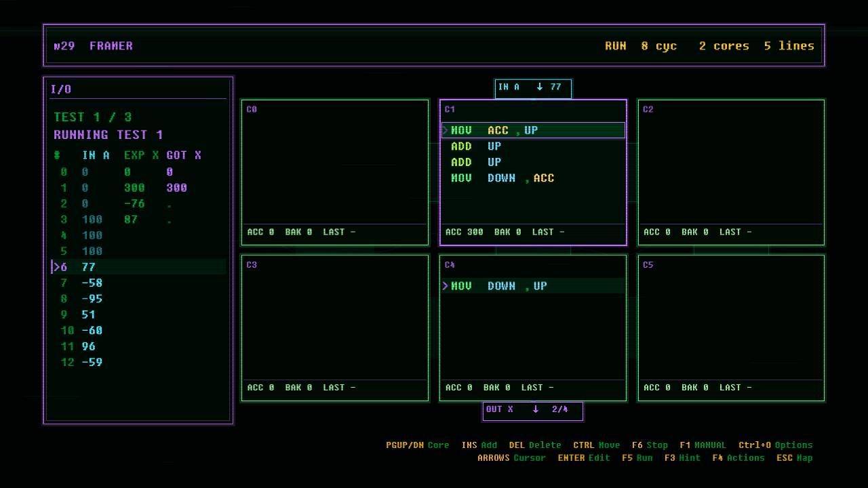The image size is (868, 488).
Task: Open F4 Actions menu hint
Action: tap(738, 458)
